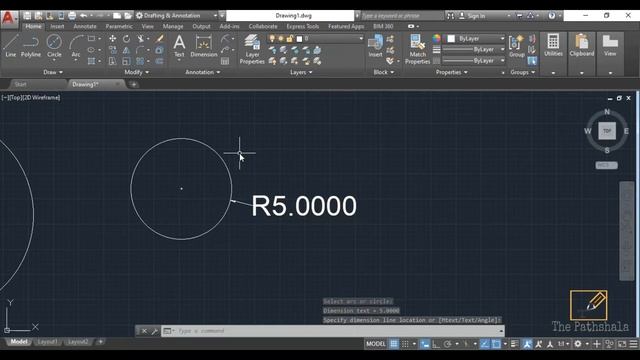Choose the Circle drawing tool
Image resolution: width=640 pixels, height=360 pixels.
[x=54, y=46]
